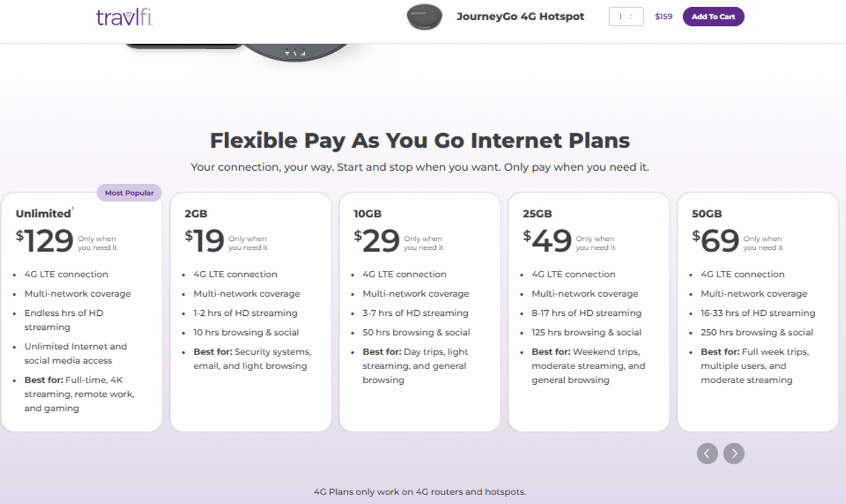Advance the plans carousel with the right arrow
The height and width of the screenshot is (504, 846).
tap(733, 454)
